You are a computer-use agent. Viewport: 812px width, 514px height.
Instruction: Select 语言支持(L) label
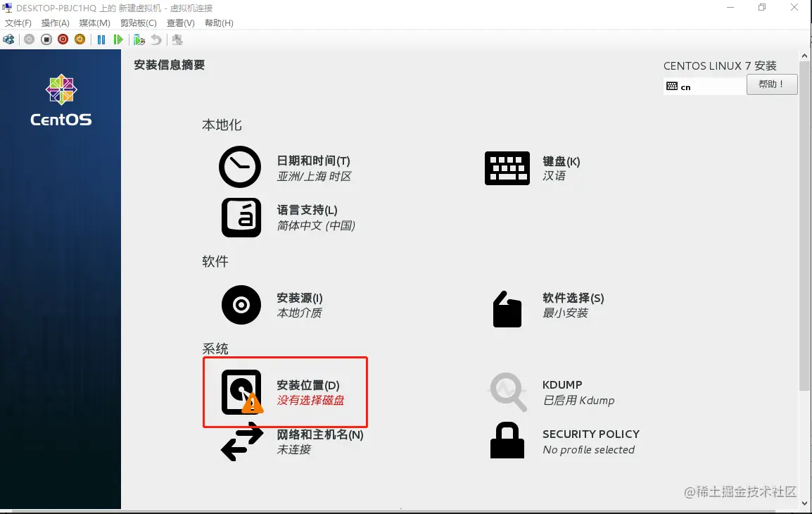click(307, 210)
